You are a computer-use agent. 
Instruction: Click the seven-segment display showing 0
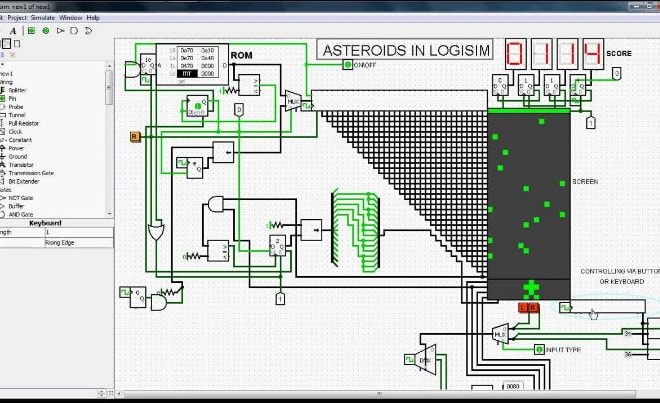click(x=514, y=54)
